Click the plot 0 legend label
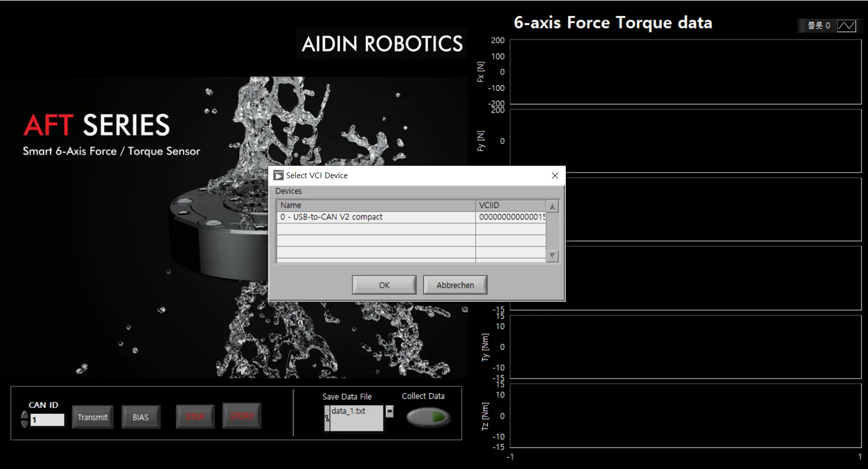The image size is (868, 469). [x=819, y=25]
